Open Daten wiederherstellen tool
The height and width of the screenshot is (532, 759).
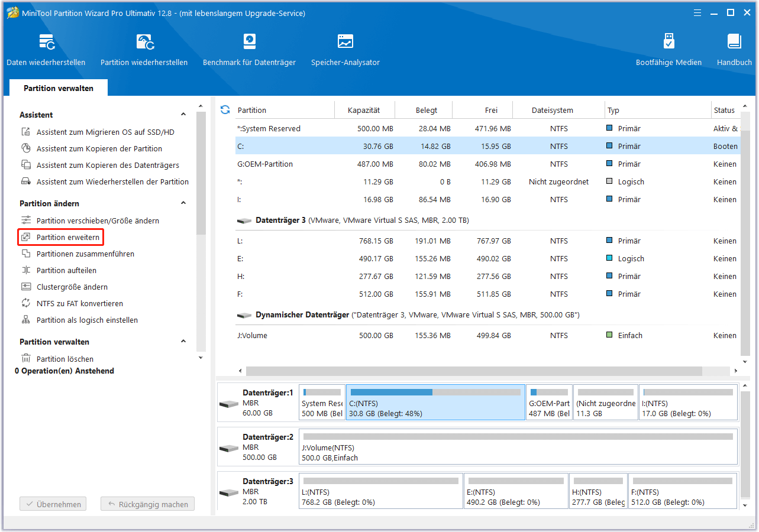tap(46, 50)
